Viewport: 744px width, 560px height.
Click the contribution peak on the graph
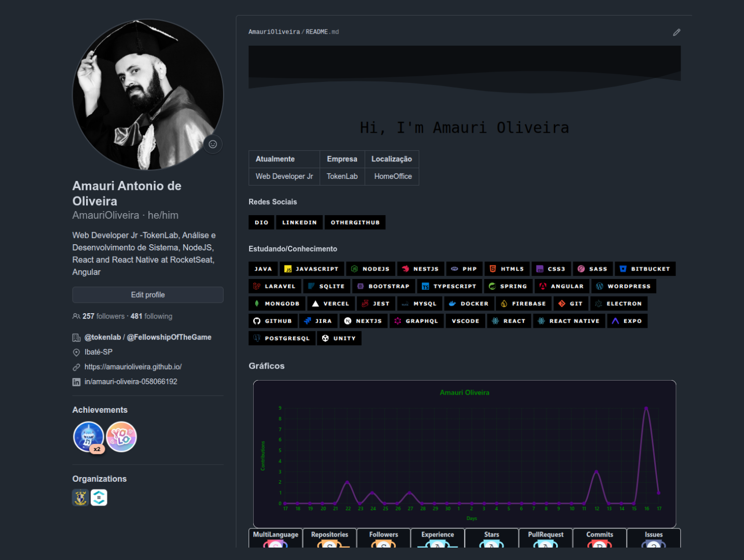[646, 408]
